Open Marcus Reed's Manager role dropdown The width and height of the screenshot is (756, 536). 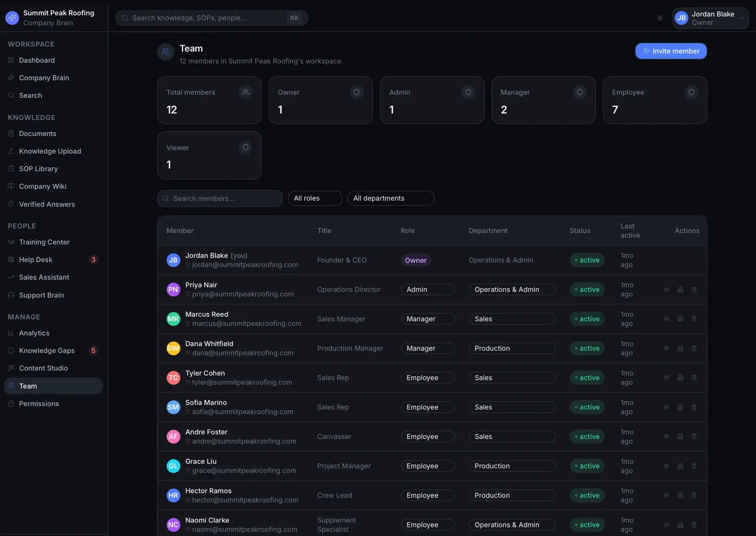[428, 319]
